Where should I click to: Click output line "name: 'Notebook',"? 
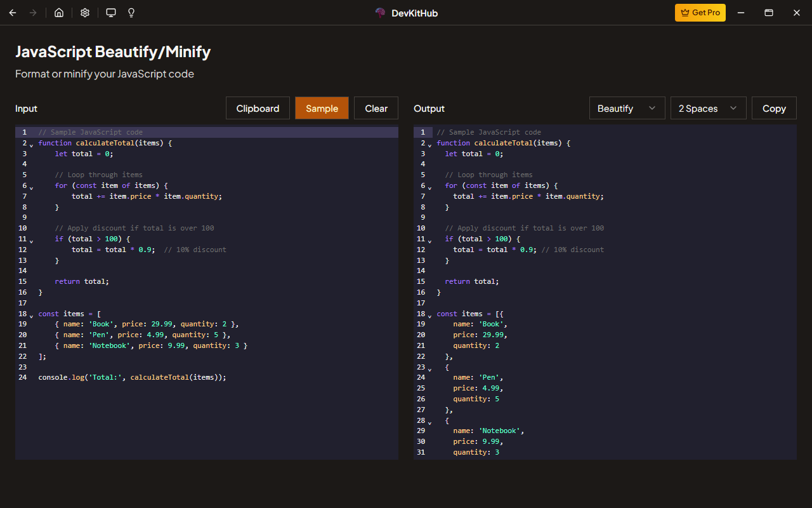[x=488, y=431]
